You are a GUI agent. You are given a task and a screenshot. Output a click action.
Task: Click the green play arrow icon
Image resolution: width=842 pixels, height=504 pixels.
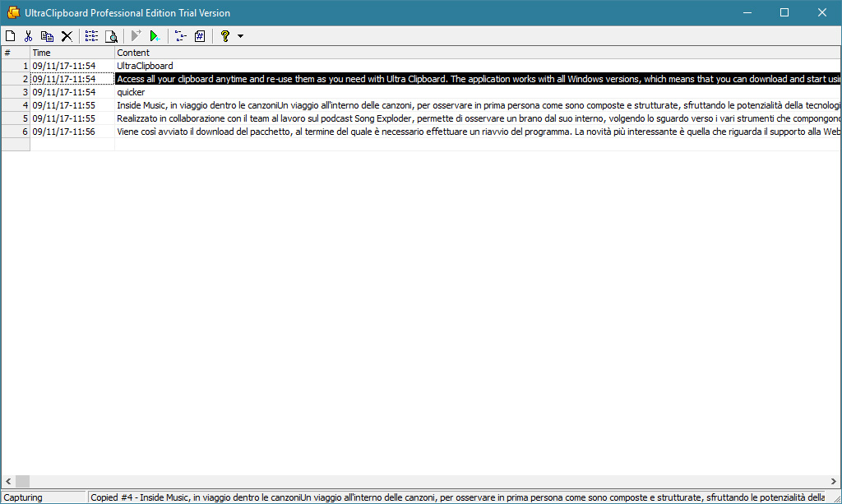pyautogui.click(x=154, y=36)
